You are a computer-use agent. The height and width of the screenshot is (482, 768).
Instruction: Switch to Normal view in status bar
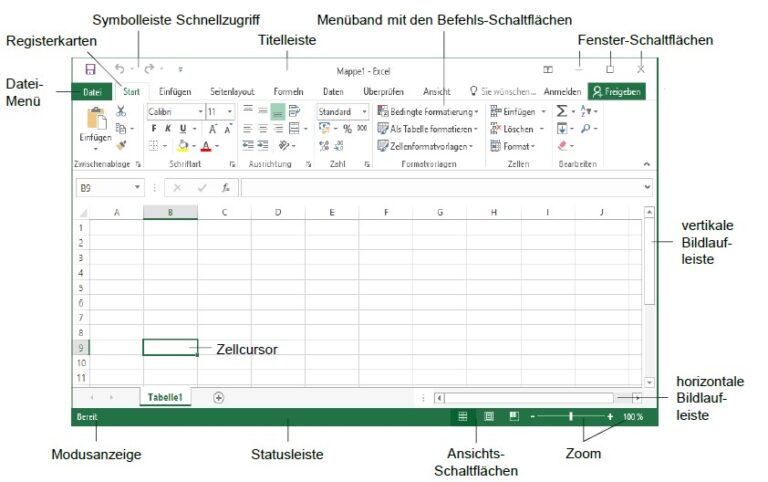click(462, 417)
